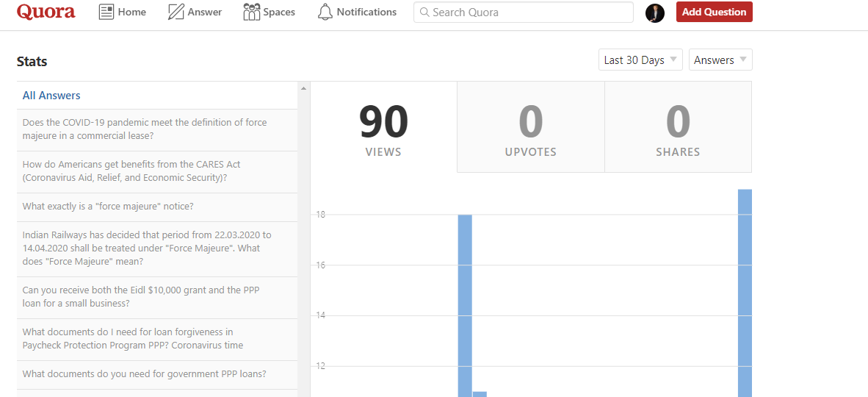The height and width of the screenshot is (397, 868).
Task: Click the 12 axis label on chart
Action: click(x=320, y=366)
